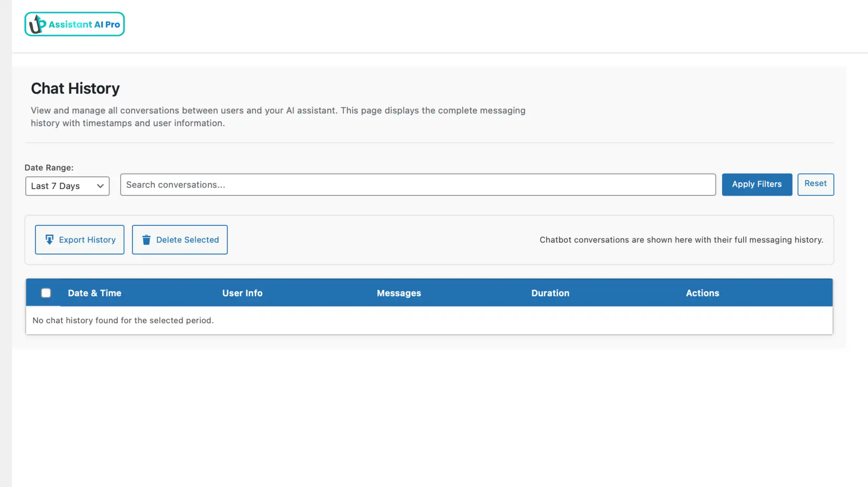This screenshot has height=487, width=868.
Task: Click the Duration table header
Action: pos(550,293)
